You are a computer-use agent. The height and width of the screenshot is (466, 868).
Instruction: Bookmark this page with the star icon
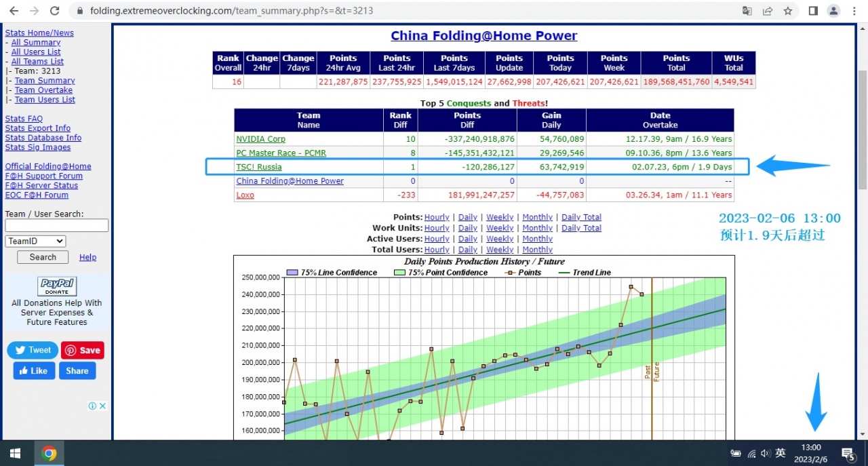(788, 11)
